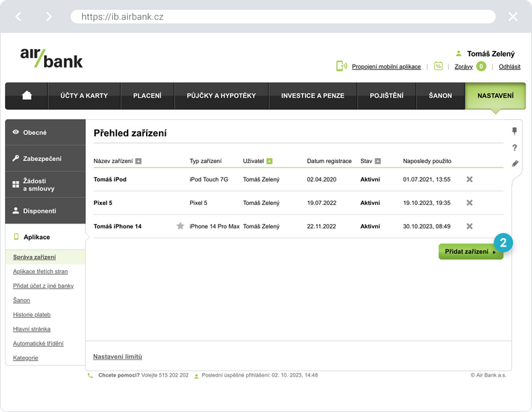
Task: Click the pencil edit icon on right panel
Action: click(x=514, y=164)
